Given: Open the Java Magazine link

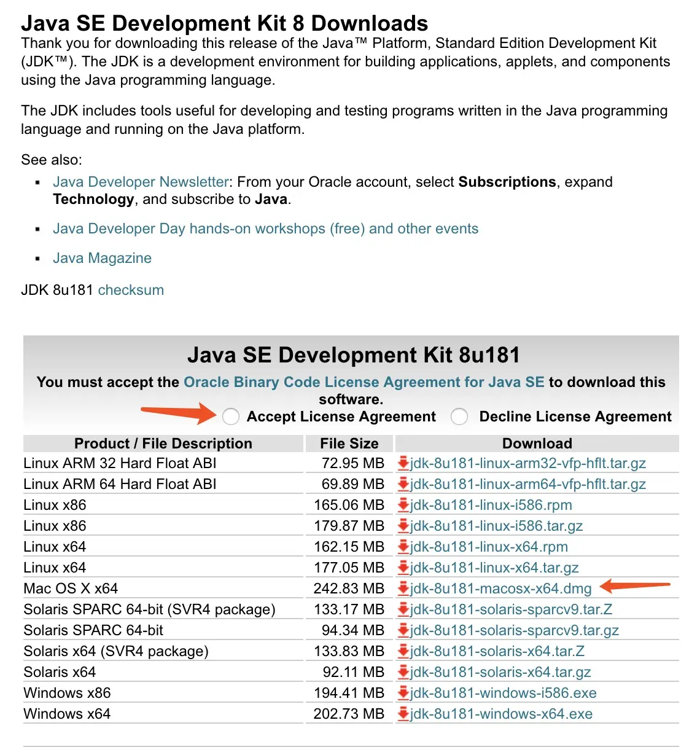Looking at the screenshot, I should 102,258.
